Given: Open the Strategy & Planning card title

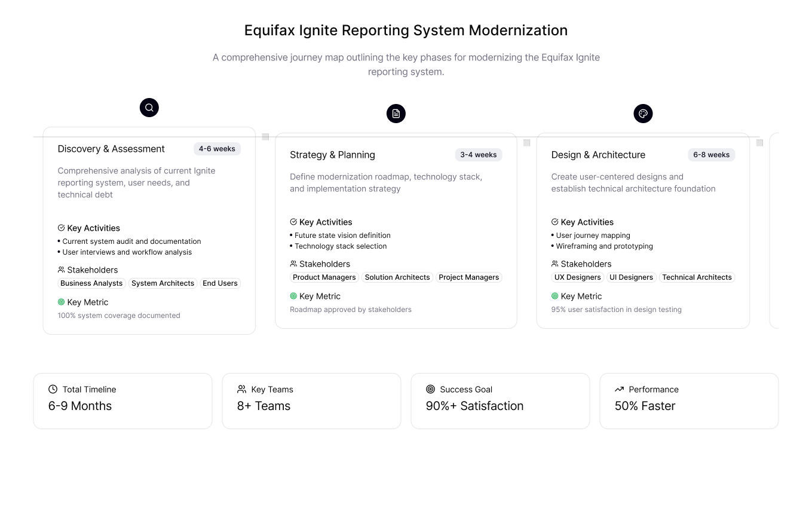Looking at the screenshot, I should 332,155.
